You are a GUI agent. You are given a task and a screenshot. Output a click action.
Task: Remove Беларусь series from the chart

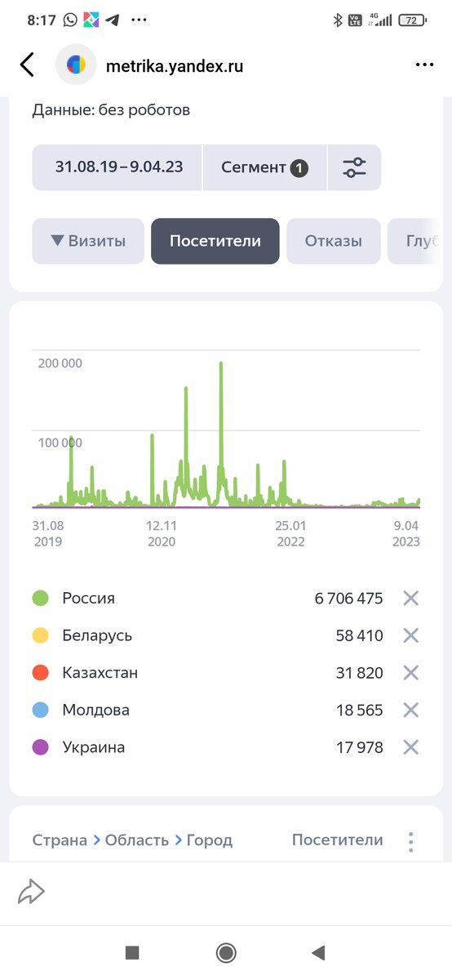[x=411, y=635]
